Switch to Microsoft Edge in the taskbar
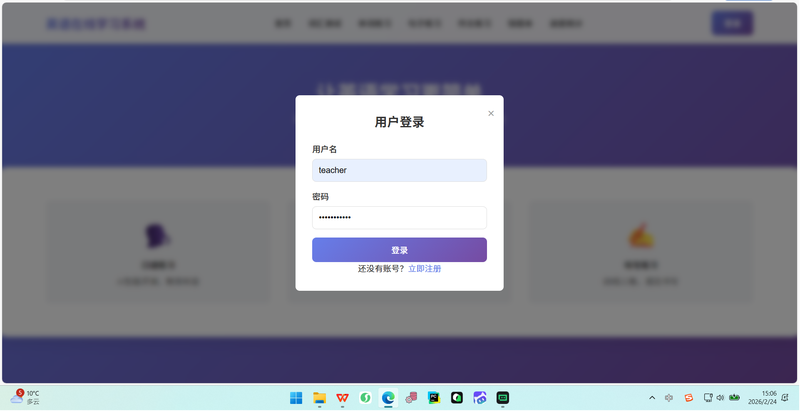 (x=388, y=398)
